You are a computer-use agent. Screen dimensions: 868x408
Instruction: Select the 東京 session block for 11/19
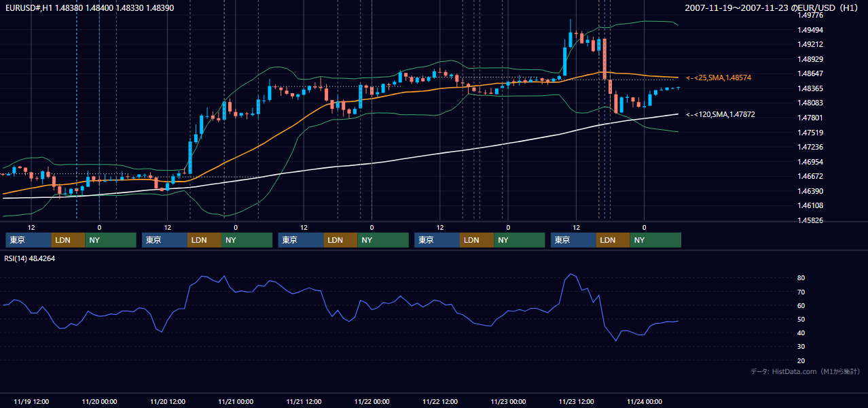[x=29, y=240]
